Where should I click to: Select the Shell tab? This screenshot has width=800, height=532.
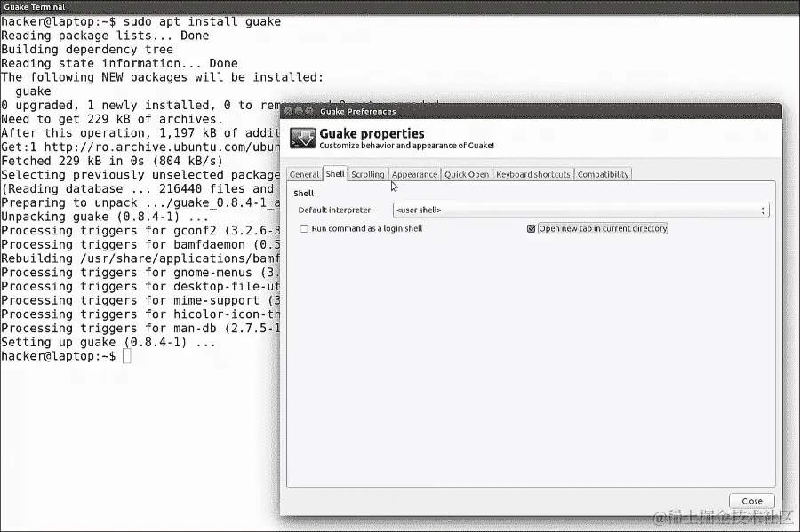point(335,173)
